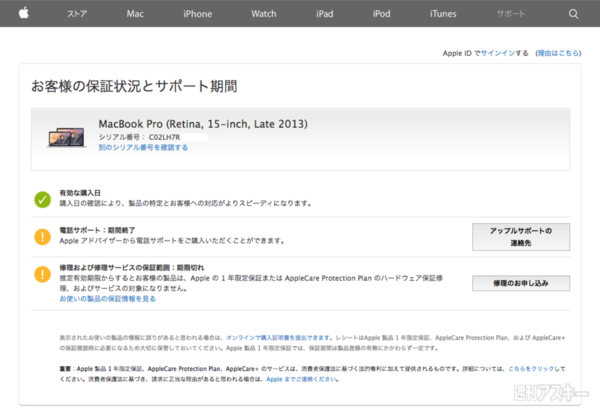Click the Apple までご連絡ください link

(x=302, y=379)
